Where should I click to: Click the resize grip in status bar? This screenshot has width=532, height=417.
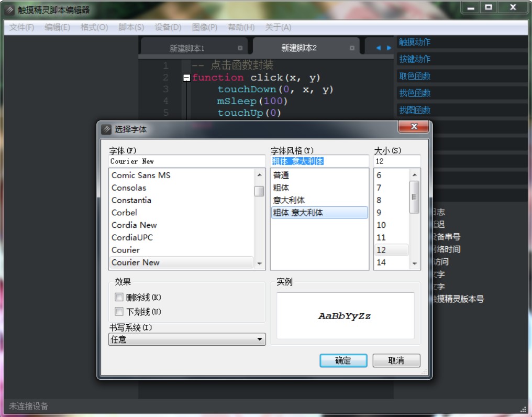[524, 409]
